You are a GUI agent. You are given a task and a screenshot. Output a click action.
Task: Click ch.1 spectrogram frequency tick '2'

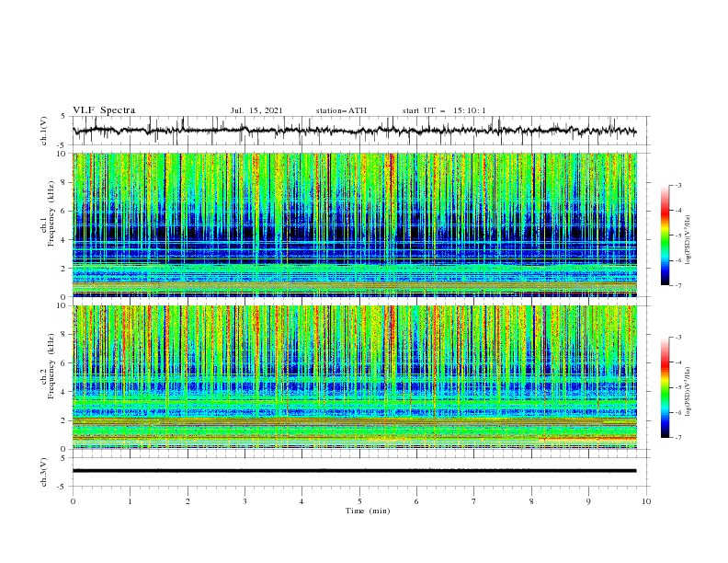(x=65, y=269)
